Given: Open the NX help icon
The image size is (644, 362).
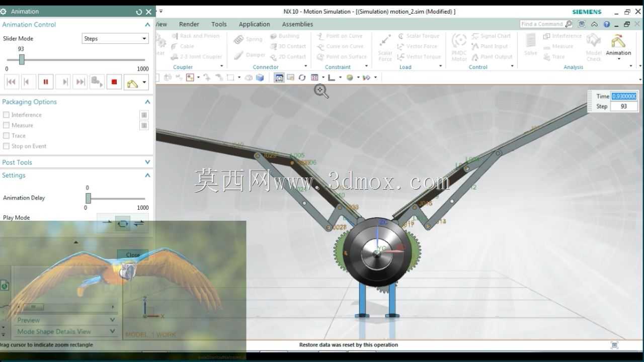Looking at the screenshot, I should [607, 24].
